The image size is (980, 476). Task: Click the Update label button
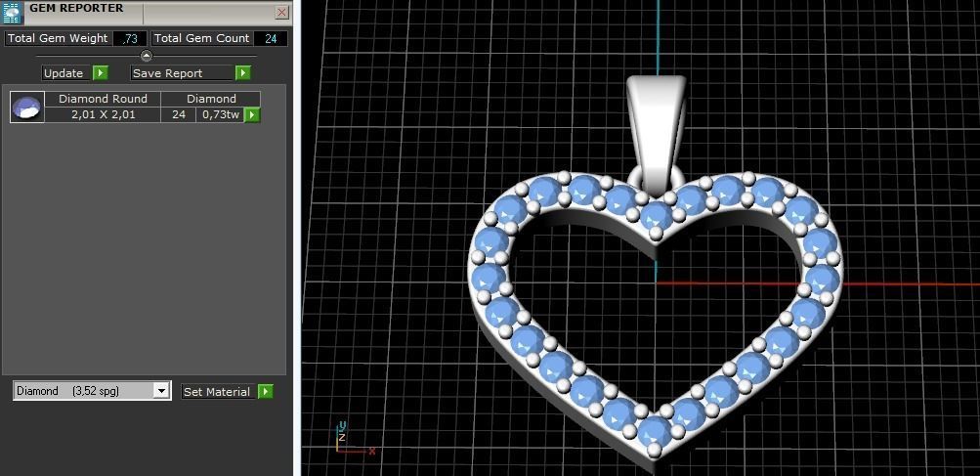pyautogui.click(x=66, y=73)
